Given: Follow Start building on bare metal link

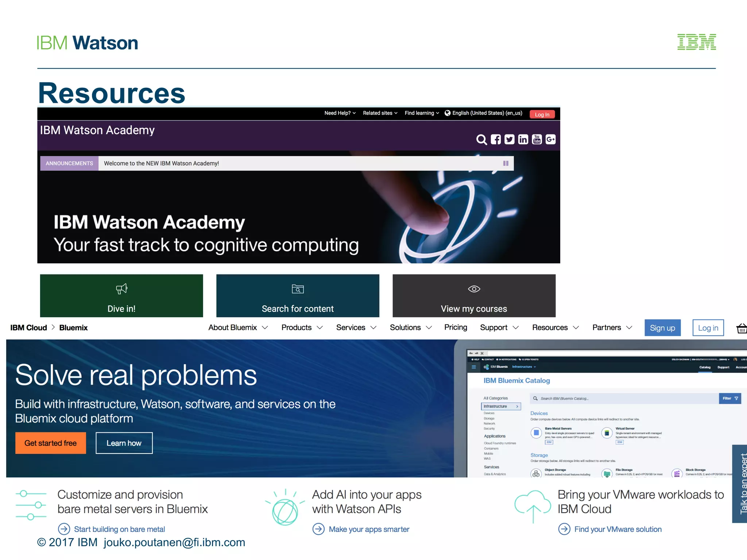Looking at the screenshot, I should tap(119, 529).
